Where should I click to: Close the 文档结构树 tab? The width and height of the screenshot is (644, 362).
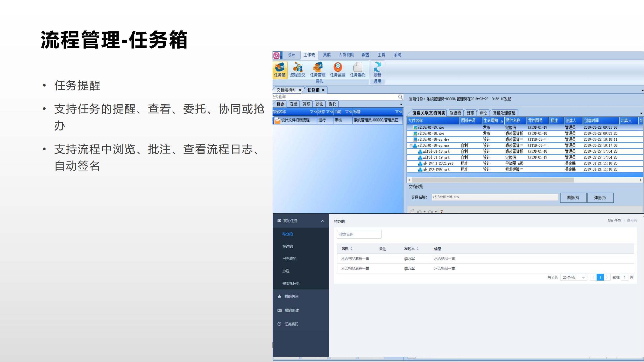click(x=300, y=90)
